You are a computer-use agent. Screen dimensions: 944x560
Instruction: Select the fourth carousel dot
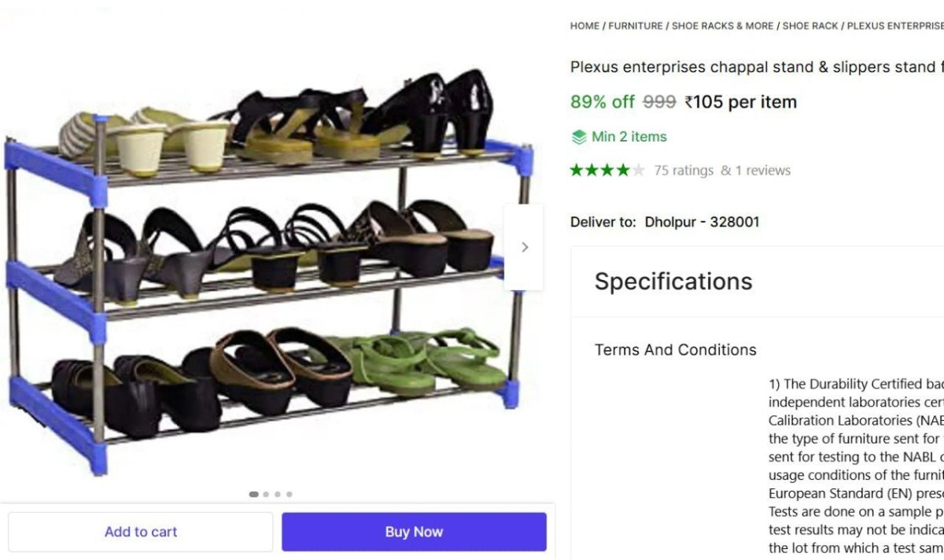(289, 495)
